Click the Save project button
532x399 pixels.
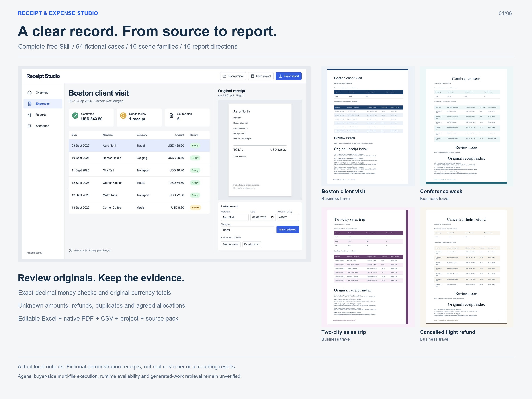(261, 76)
